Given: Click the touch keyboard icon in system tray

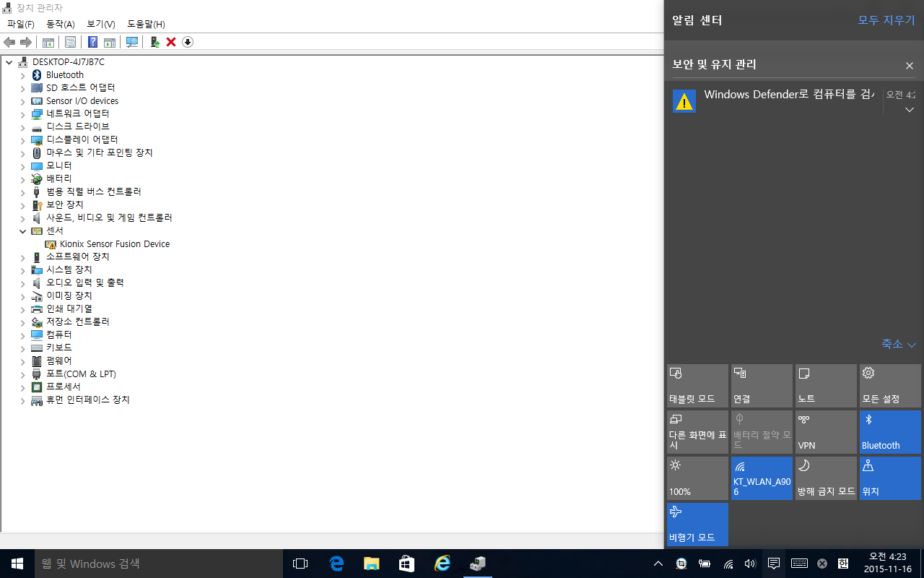Looking at the screenshot, I should [x=799, y=564].
